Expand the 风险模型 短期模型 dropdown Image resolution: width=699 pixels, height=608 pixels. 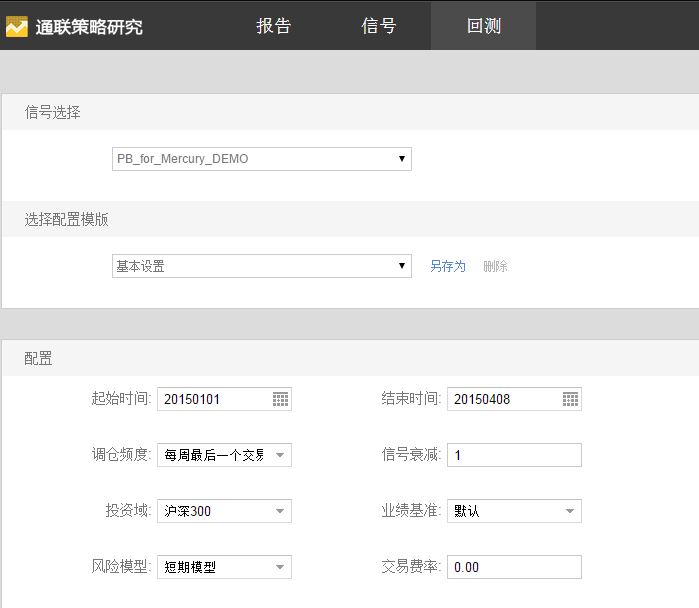(x=224, y=567)
